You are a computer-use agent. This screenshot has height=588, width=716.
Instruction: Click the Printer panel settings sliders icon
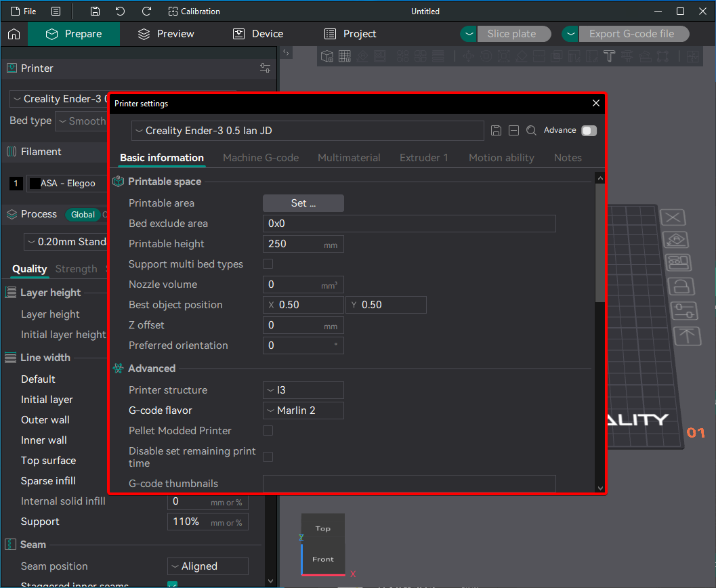click(265, 68)
